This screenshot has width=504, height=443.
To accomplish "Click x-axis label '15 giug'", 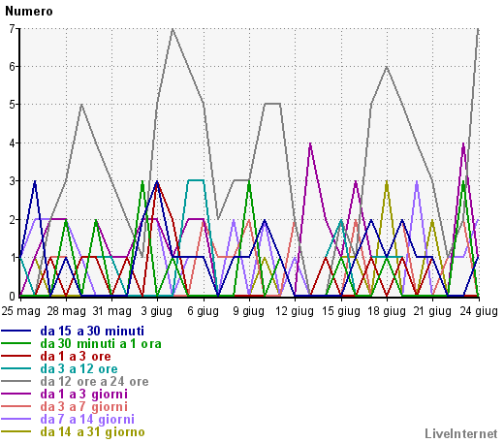I will click(x=341, y=311).
